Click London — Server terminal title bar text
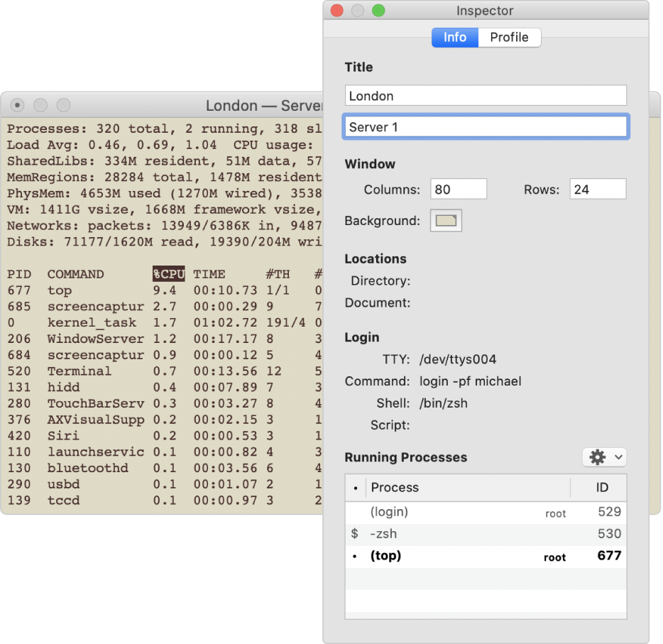Image resolution: width=663 pixels, height=644 pixels. (264, 105)
